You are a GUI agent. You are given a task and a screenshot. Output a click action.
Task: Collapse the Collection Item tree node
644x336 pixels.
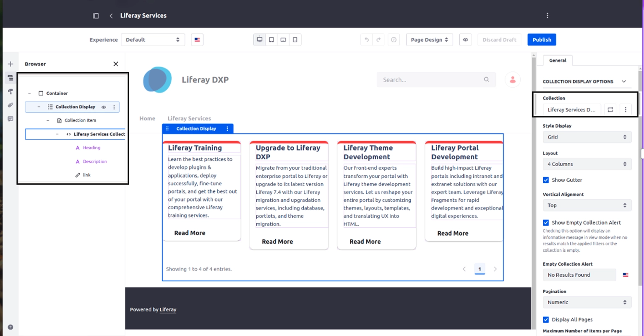point(48,120)
